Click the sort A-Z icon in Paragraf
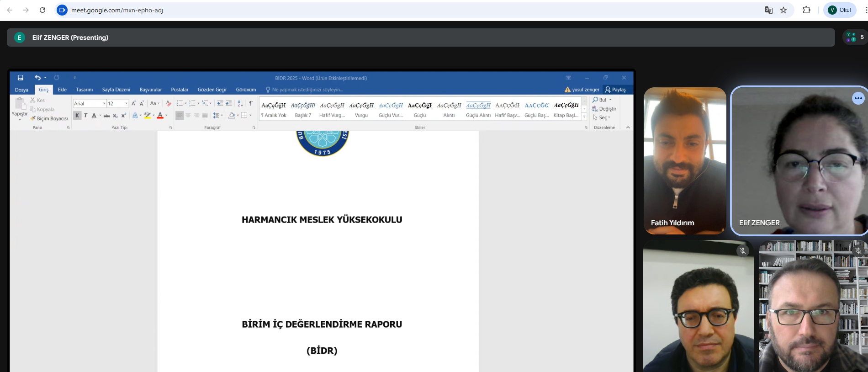Image resolution: width=868 pixels, height=372 pixels. click(x=240, y=103)
